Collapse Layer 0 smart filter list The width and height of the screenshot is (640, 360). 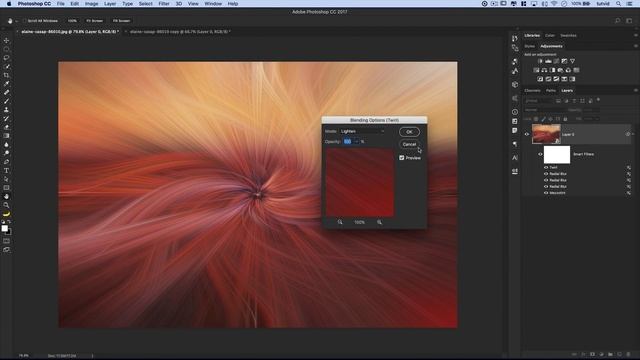point(633,134)
